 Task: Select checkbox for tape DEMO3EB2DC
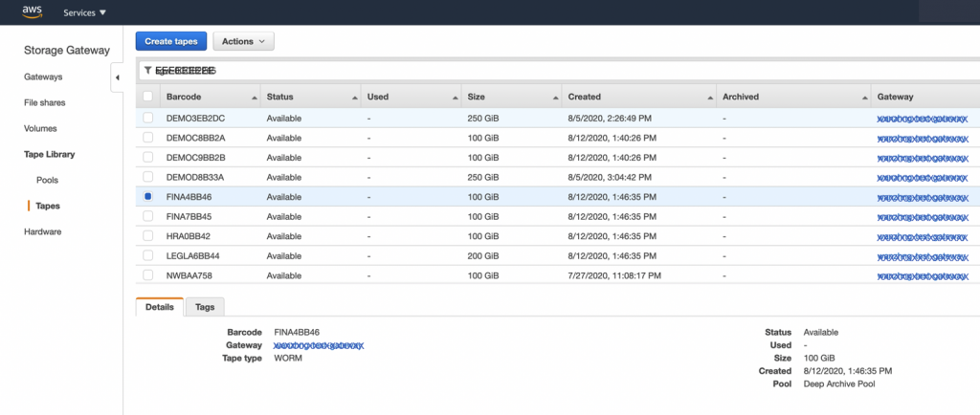point(147,118)
